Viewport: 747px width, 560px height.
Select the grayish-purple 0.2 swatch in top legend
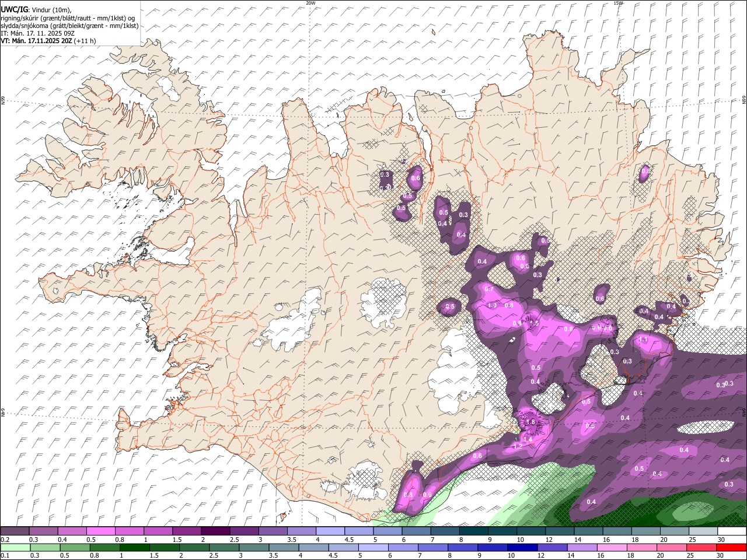pyautogui.click(x=15, y=531)
